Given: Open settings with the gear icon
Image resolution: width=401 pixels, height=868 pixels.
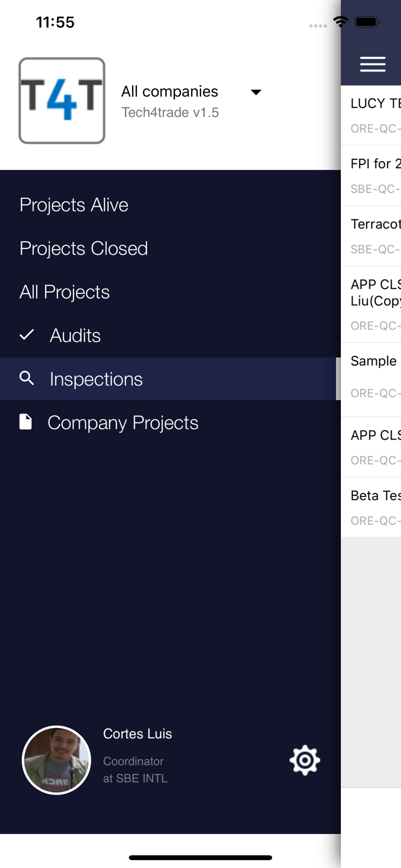Looking at the screenshot, I should (x=305, y=759).
